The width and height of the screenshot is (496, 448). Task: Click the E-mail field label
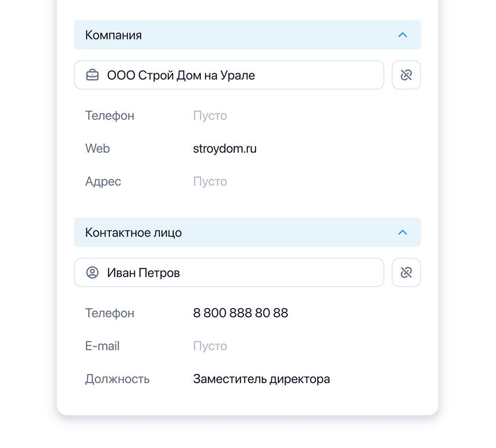(102, 346)
